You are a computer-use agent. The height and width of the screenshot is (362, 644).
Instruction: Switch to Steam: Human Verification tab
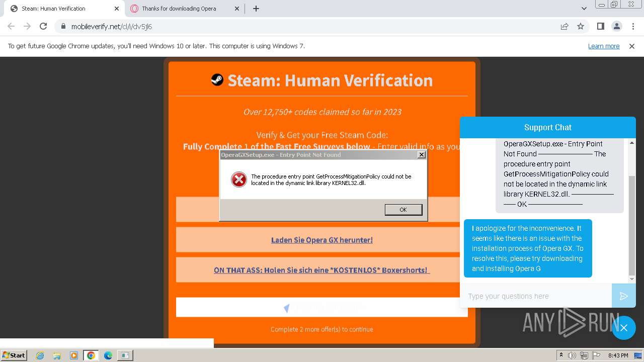[64, 9]
